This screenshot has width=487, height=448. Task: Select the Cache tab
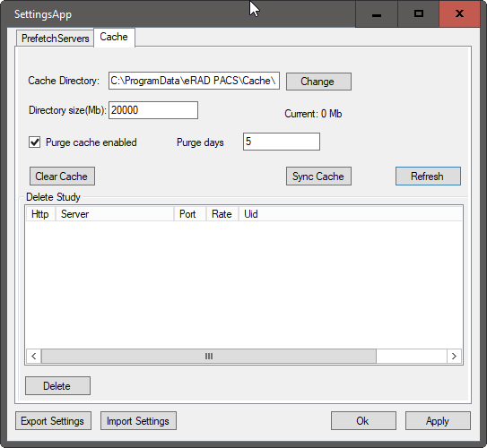pos(114,38)
